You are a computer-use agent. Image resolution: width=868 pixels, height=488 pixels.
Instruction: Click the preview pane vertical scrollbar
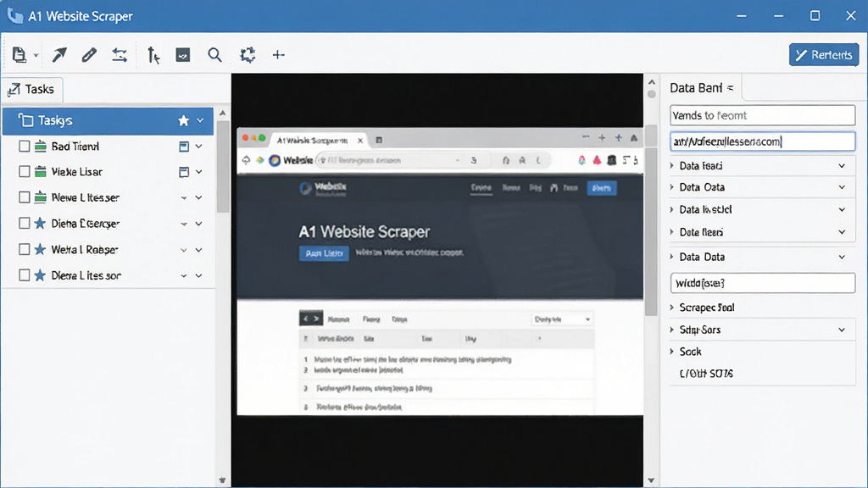point(652,221)
